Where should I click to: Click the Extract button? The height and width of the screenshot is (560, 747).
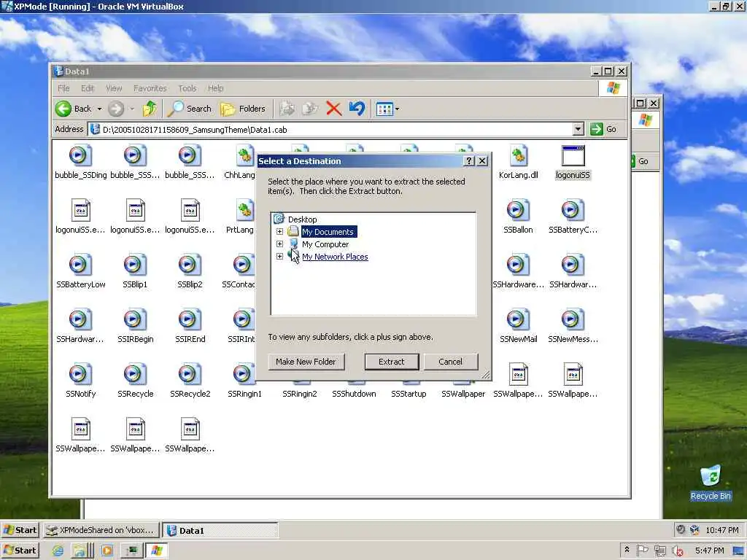(392, 362)
